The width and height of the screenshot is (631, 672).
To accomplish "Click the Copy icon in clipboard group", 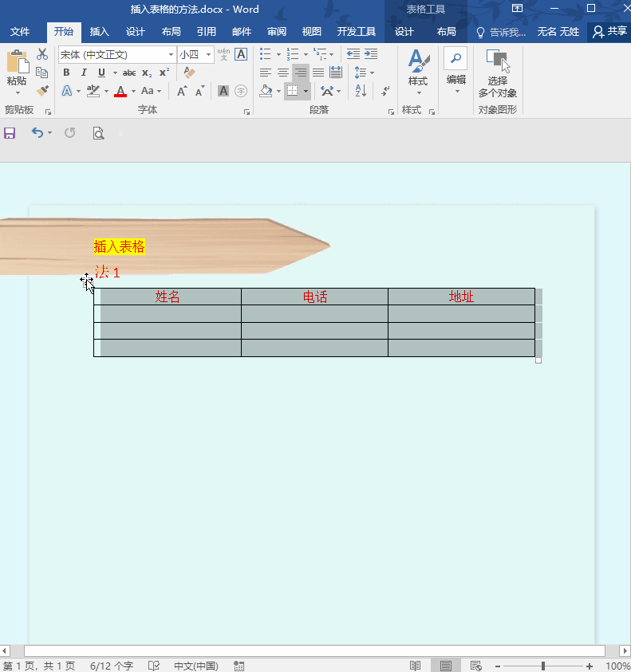I will (x=42, y=73).
